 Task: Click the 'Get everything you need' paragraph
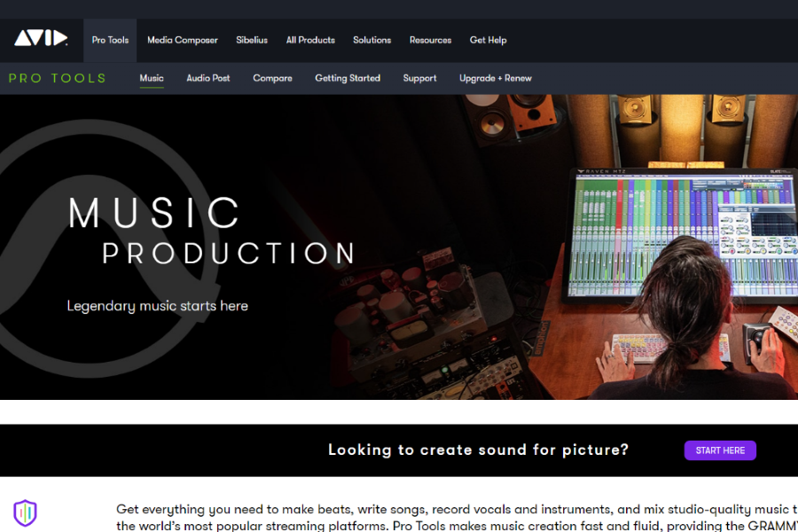tap(457, 517)
